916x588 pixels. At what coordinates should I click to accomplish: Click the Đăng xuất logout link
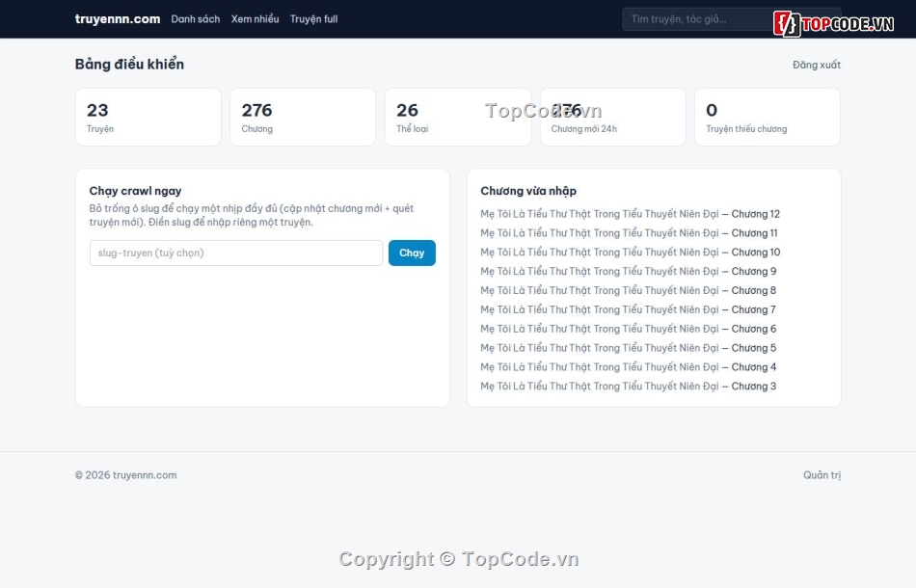[816, 65]
